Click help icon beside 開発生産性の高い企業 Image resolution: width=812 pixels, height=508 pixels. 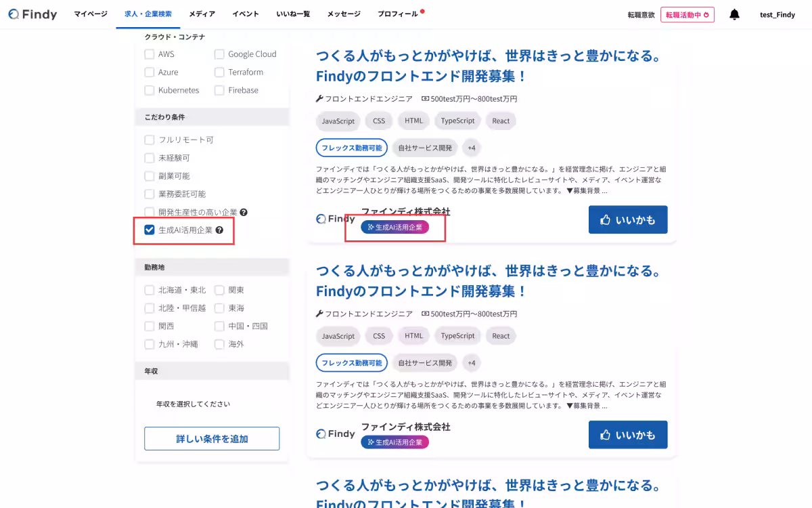point(244,212)
